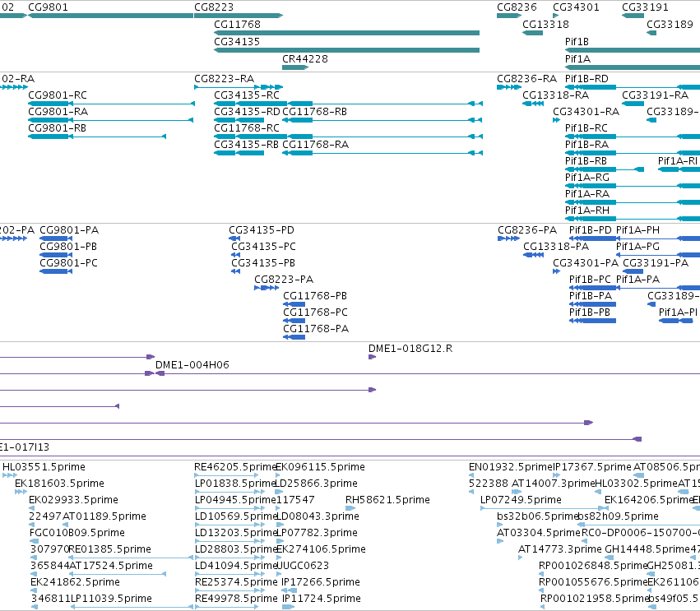This screenshot has height=611, width=700.
Task: Click protein Pif1B-PB
Action: point(589,313)
